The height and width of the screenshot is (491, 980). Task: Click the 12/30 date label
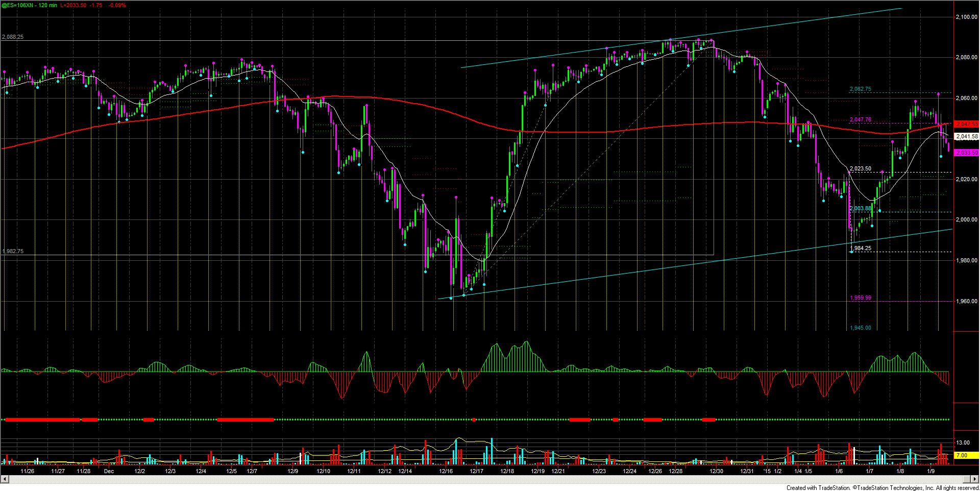coord(717,472)
